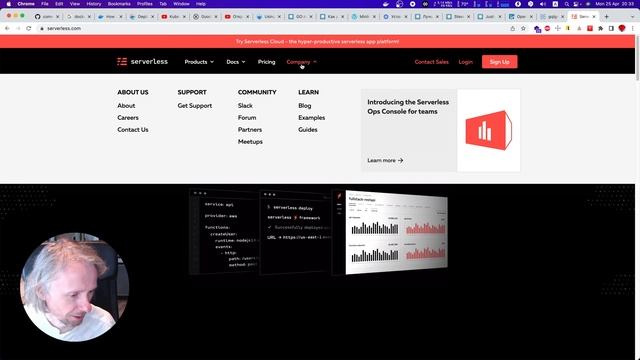Click the share page icon in address bar
Image resolution: width=640 pixels, height=360 pixels.
(x=513, y=29)
